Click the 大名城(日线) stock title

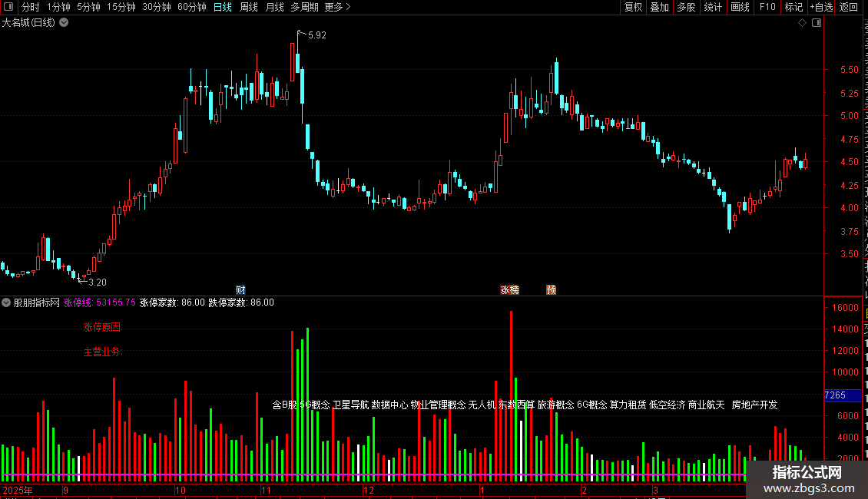pos(28,23)
